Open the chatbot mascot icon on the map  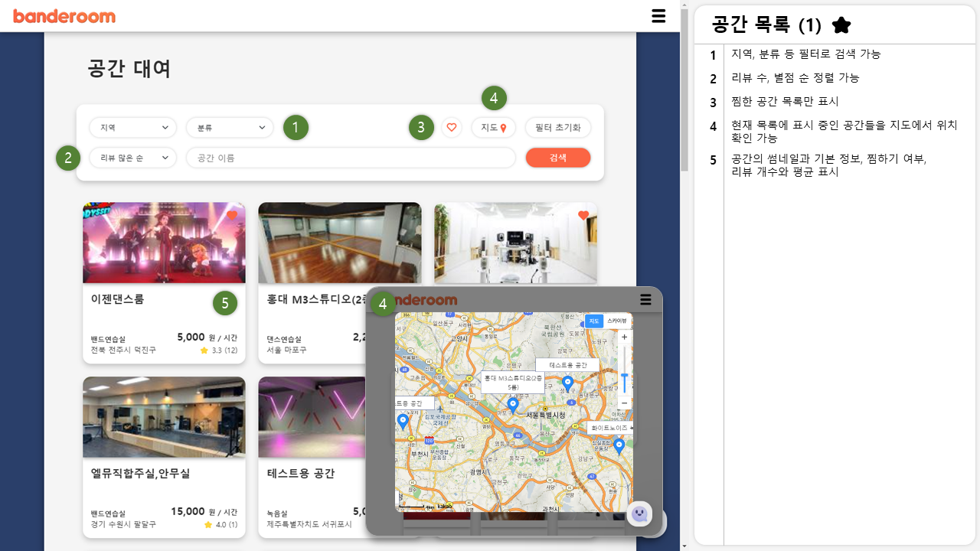tap(639, 514)
